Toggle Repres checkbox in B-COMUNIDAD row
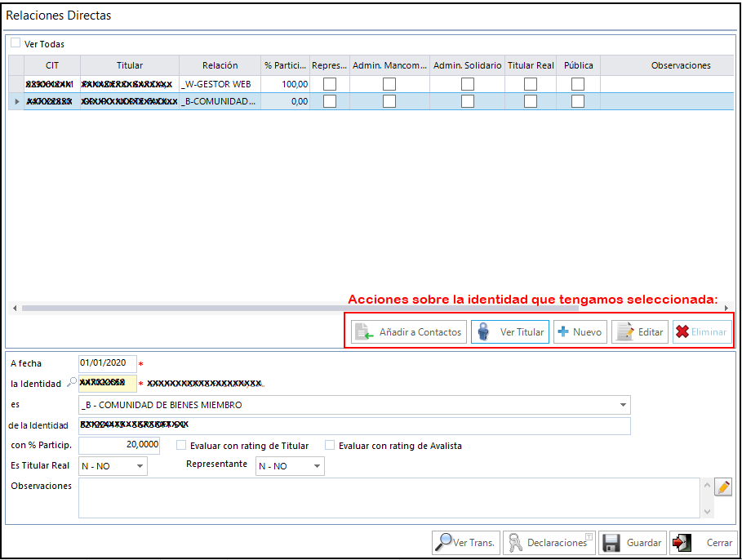Image resolution: width=742 pixels, height=560 pixels. coord(329,101)
